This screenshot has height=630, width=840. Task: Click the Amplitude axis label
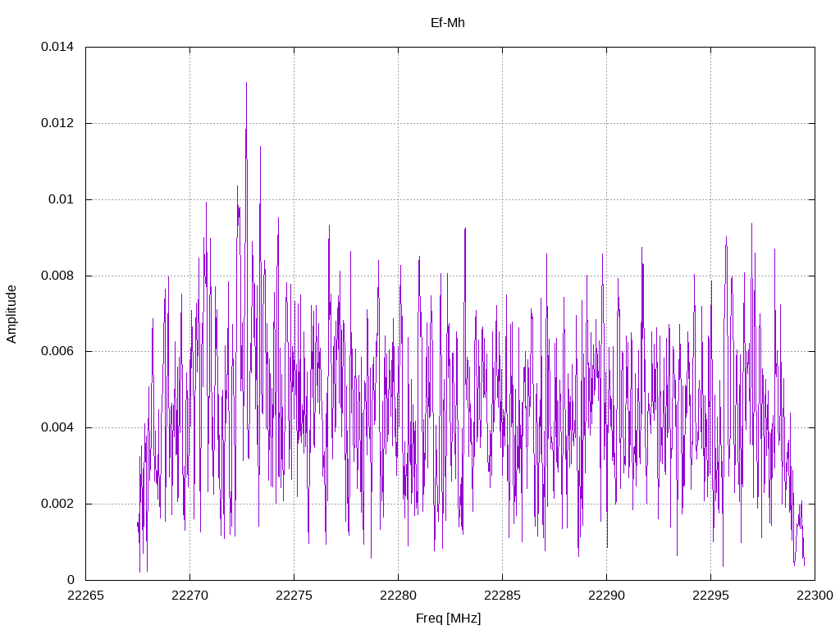coord(11,314)
